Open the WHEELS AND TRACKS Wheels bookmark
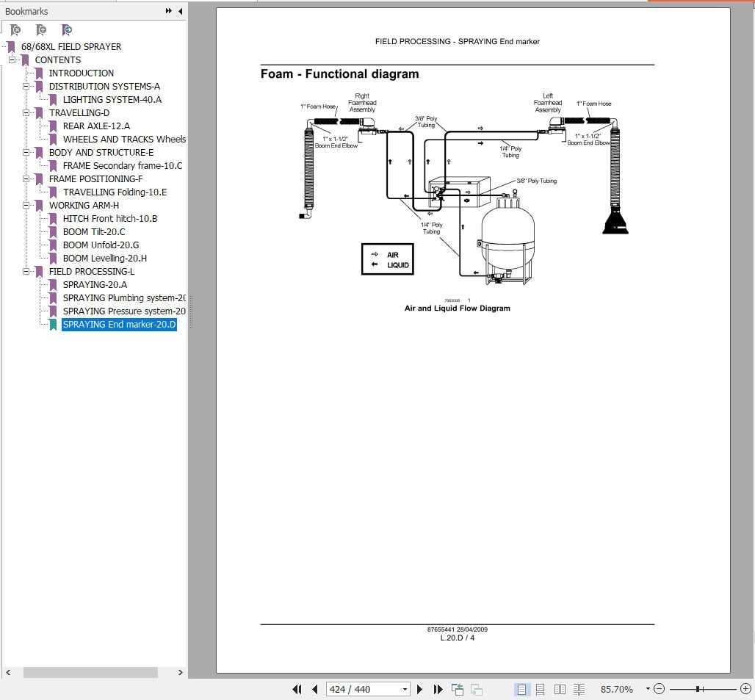 pyautogui.click(x=124, y=139)
